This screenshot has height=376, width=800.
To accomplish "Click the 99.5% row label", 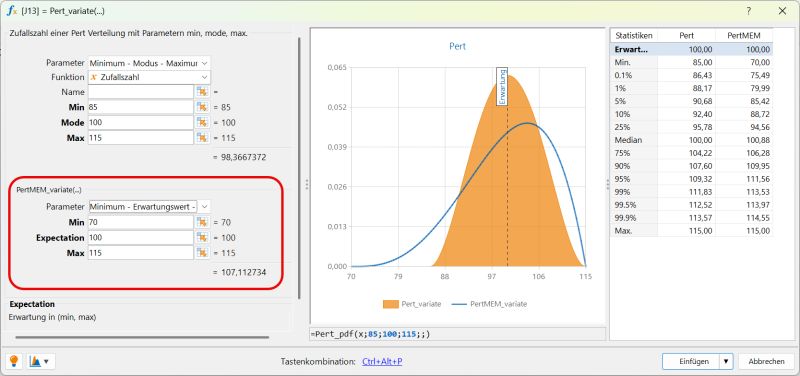I will (626, 205).
